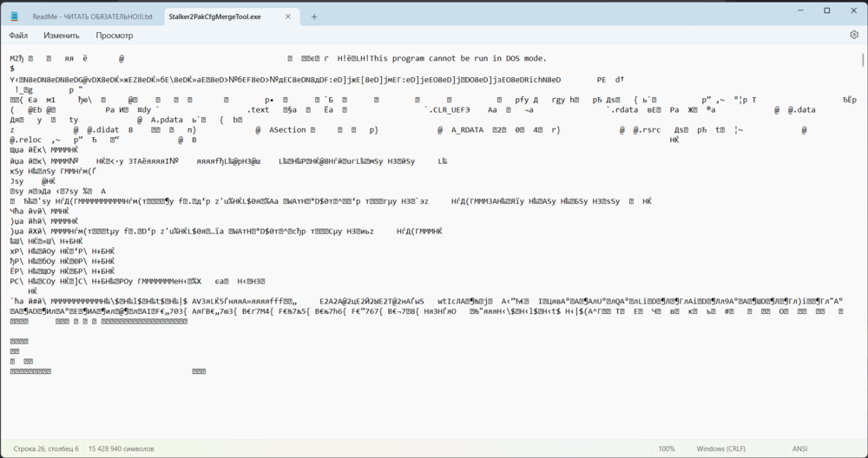Select the Stalker2PakCfgMergeTool.exe tab
The image size is (868, 458).
(214, 16)
